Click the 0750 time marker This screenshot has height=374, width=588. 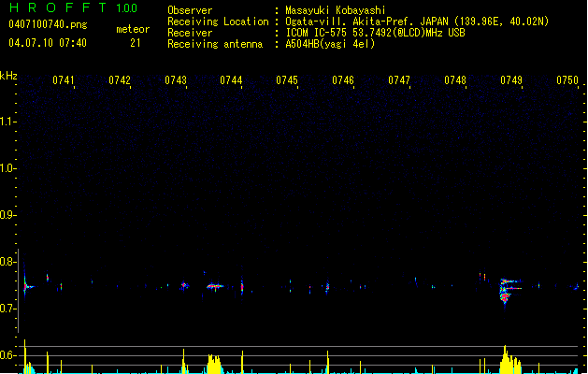(567, 80)
